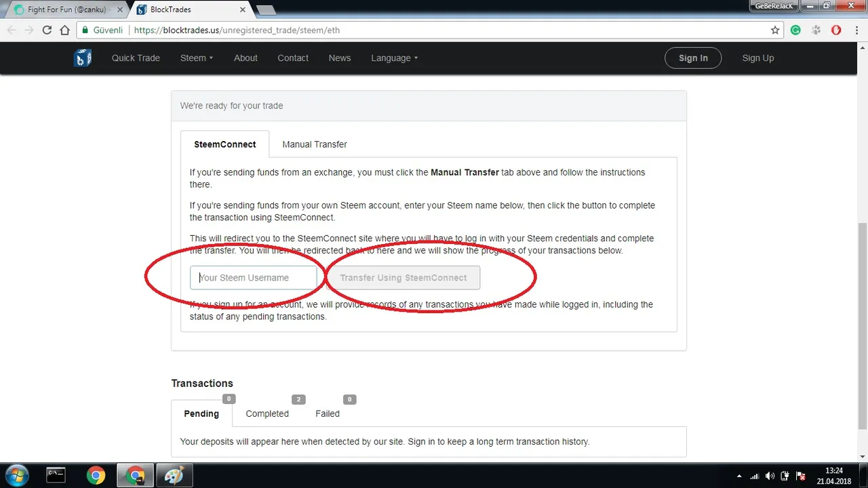Reload the page with refresh icon
The height and width of the screenshot is (488, 868).
(47, 30)
